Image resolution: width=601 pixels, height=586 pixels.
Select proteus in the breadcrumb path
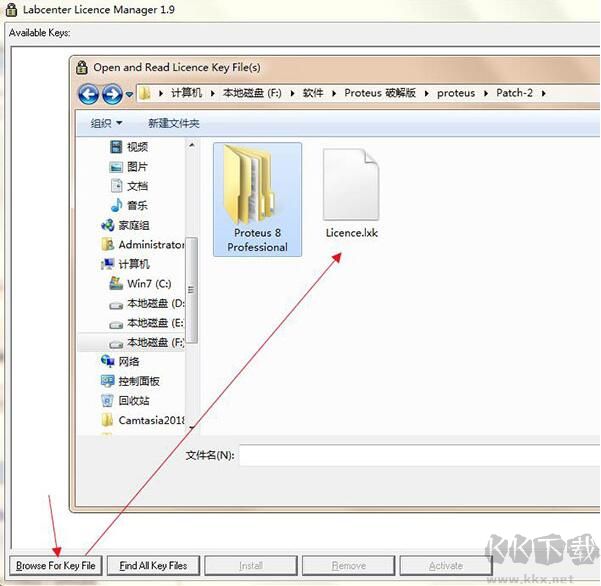(456, 93)
